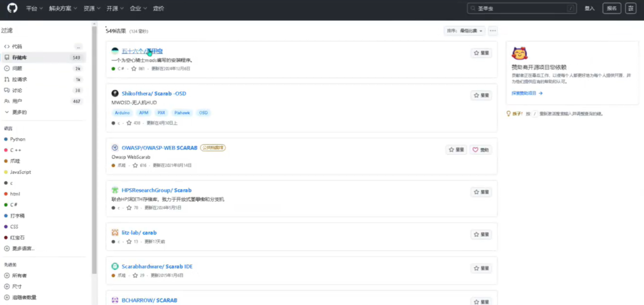Star the litz-lab/carab repository

[481, 235]
